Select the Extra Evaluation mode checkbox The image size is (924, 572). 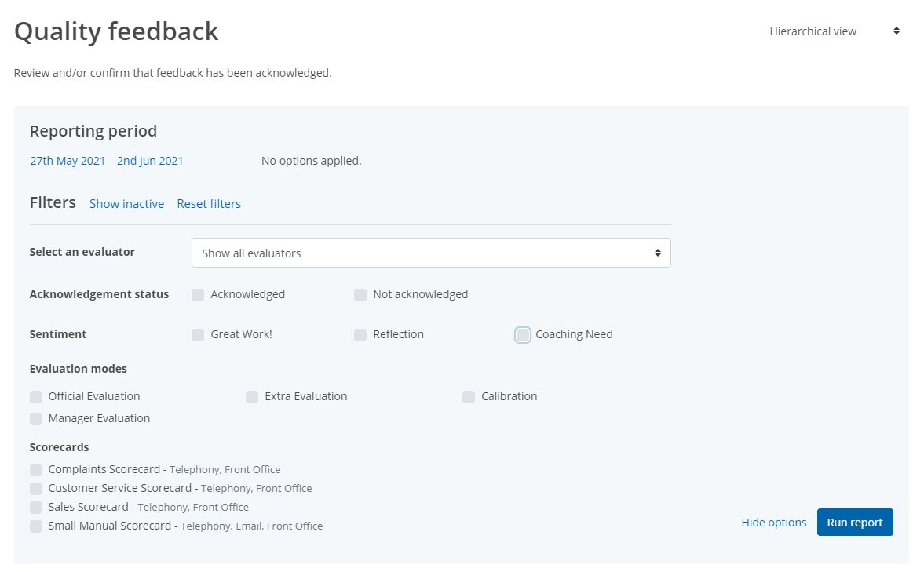[x=252, y=396]
